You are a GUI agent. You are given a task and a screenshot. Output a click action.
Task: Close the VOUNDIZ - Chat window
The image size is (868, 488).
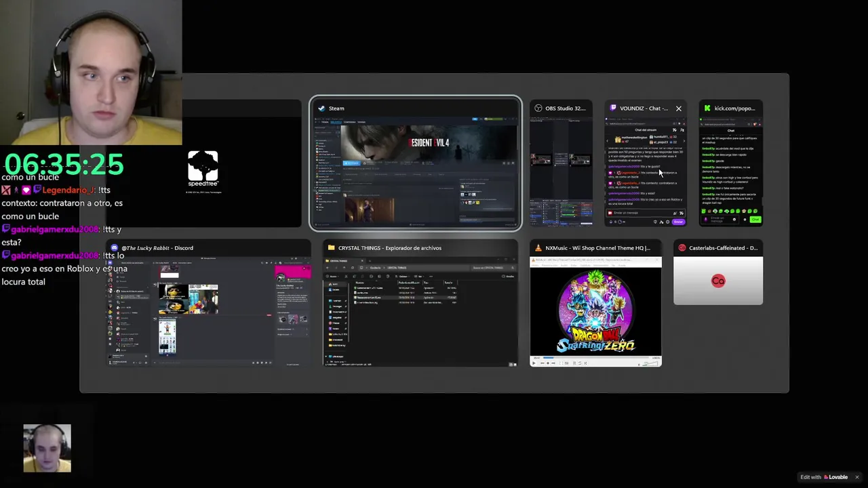(678, 108)
